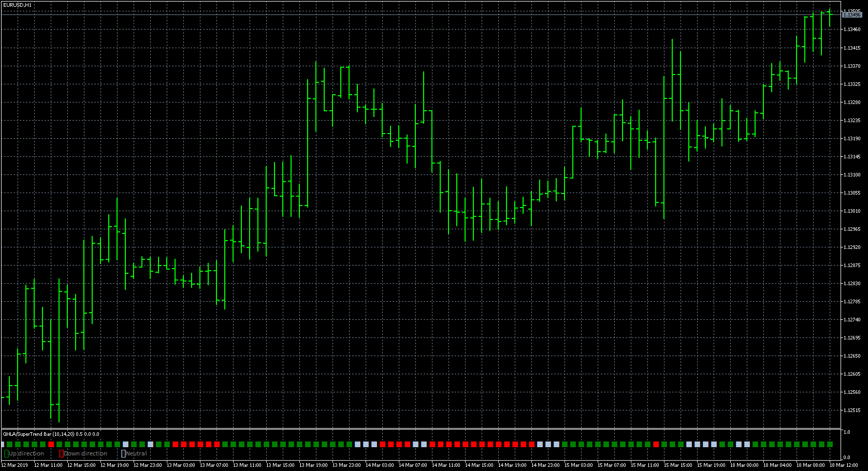The width and height of the screenshot is (868, 471).
Task: Click the light-blue Neutral legend box
Action: click(123, 453)
